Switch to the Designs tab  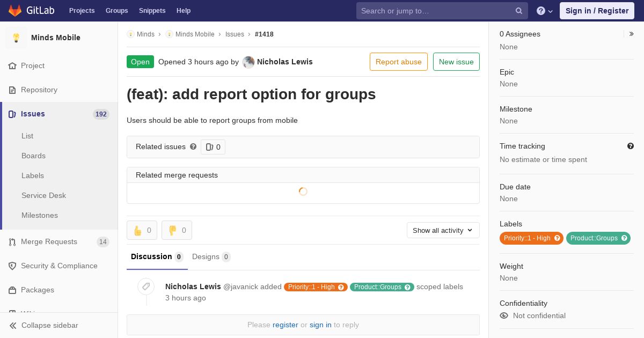[211, 256]
